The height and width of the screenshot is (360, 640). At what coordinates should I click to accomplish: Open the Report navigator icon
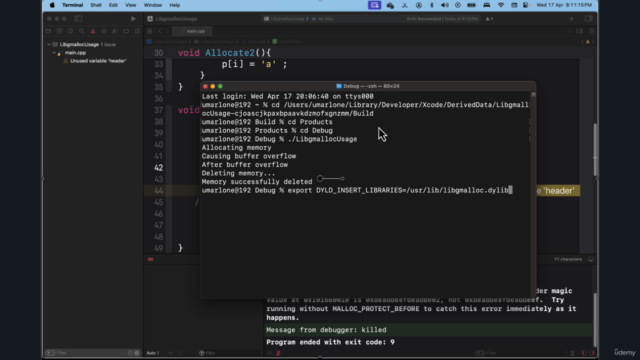tap(137, 31)
